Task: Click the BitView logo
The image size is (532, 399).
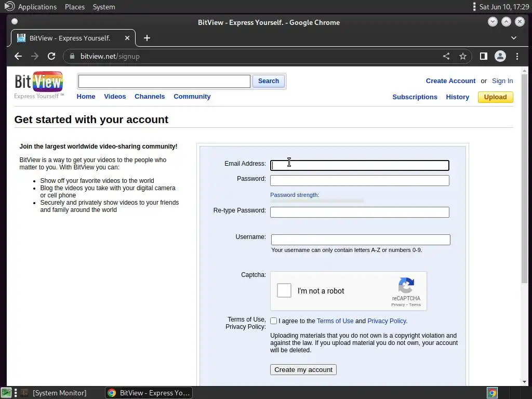Action: tap(38, 85)
